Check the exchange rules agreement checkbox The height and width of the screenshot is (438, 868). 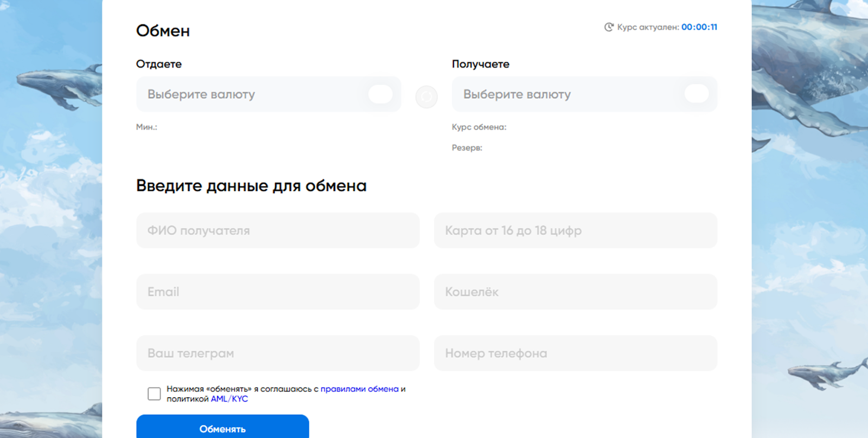[154, 394]
